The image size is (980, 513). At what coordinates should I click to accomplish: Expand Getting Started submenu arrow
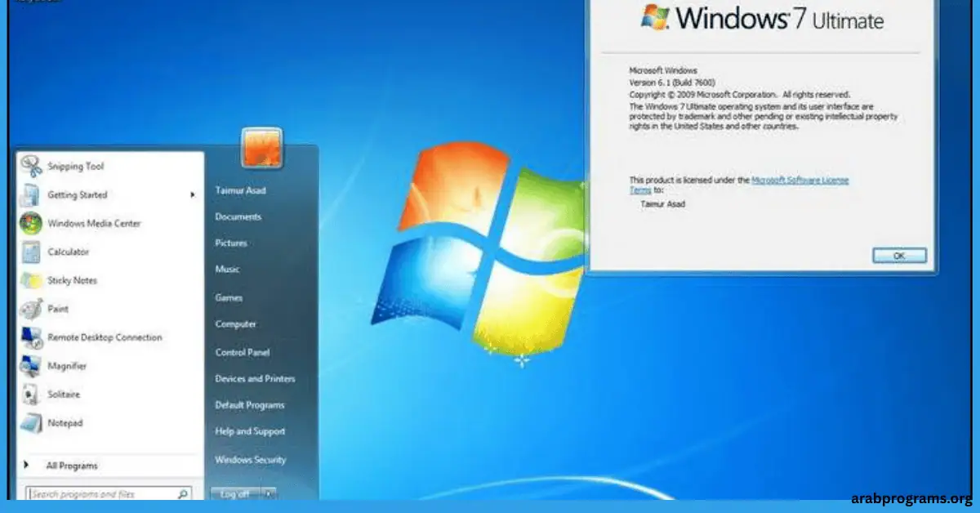tap(193, 195)
